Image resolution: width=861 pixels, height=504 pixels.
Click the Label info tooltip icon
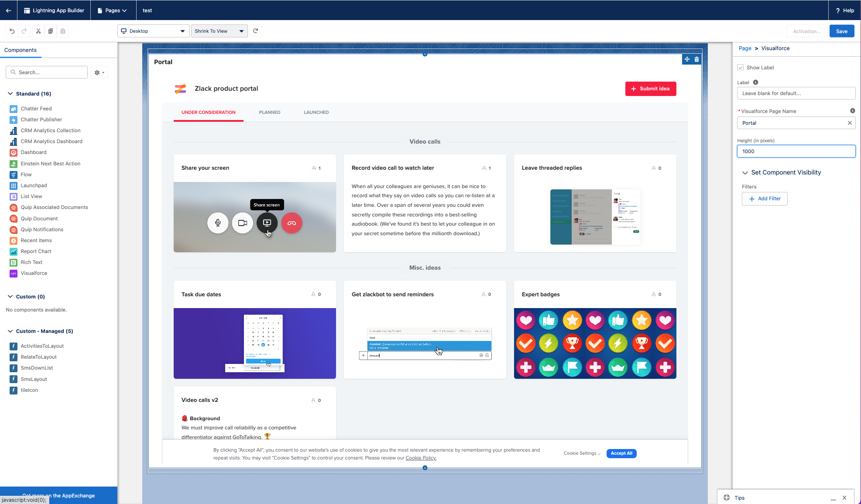(x=755, y=82)
